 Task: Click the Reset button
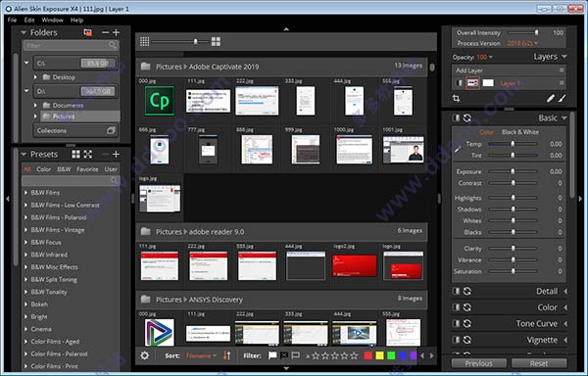(539, 363)
